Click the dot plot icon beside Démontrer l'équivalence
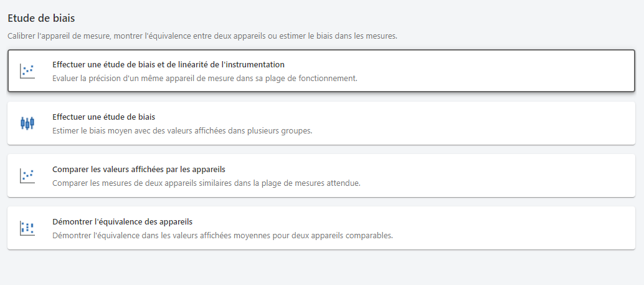This screenshot has height=285, width=644. click(x=27, y=228)
